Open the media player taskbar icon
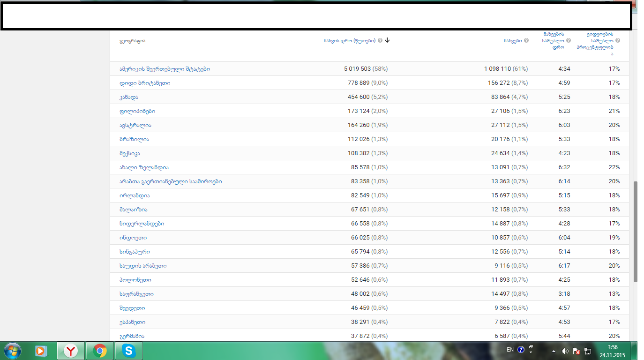 [42, 351]
